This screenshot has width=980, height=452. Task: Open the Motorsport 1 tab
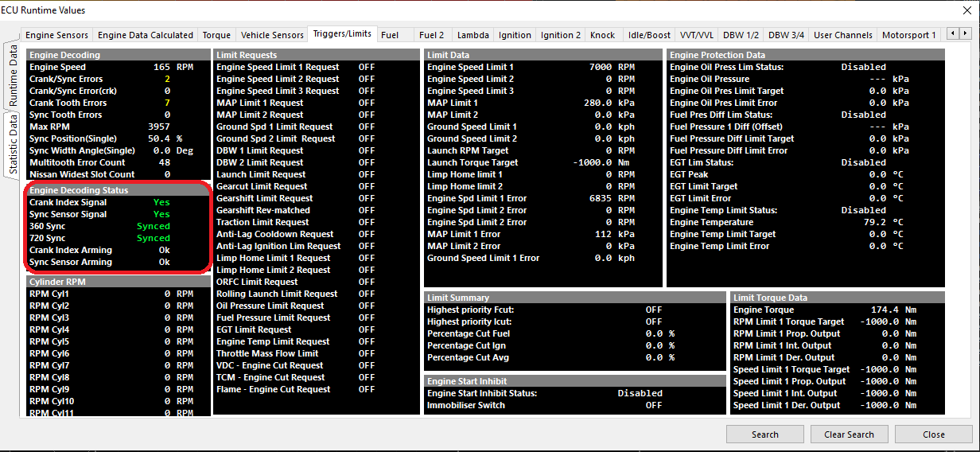point(908,35)
